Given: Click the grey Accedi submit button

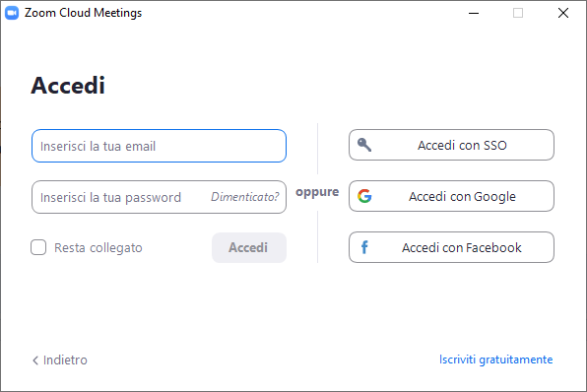Looking at the screenshot, I should pyautogui.click(x=249, y=247).
